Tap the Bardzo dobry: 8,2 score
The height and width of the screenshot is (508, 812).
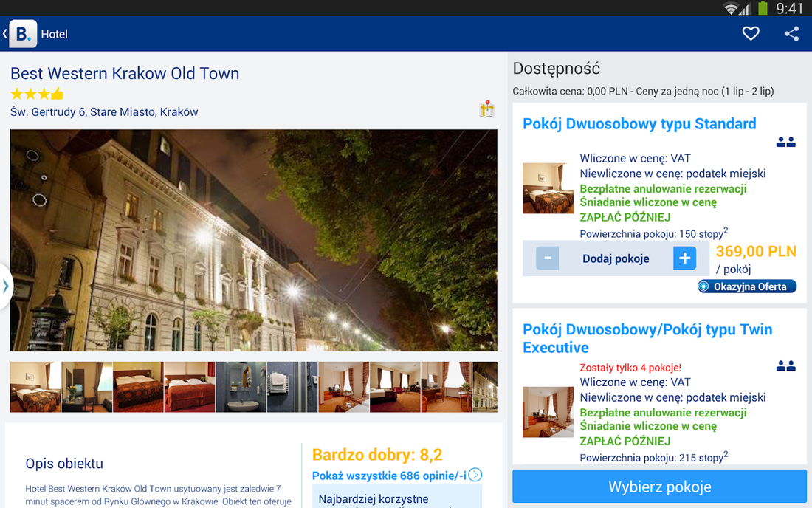point(377,455)
